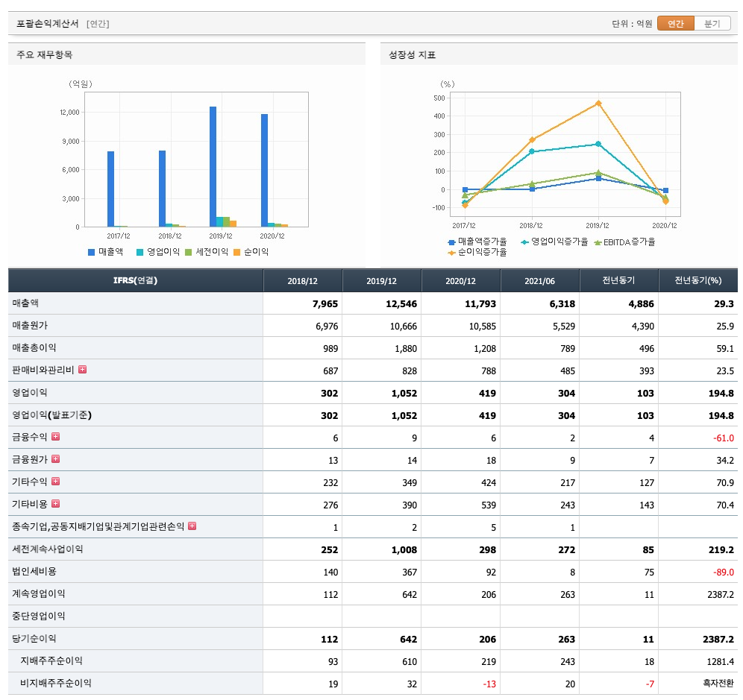Click the 순이익 orange legend swatch
This screenshot has width=743, height=700.
[x=237, y=253]
